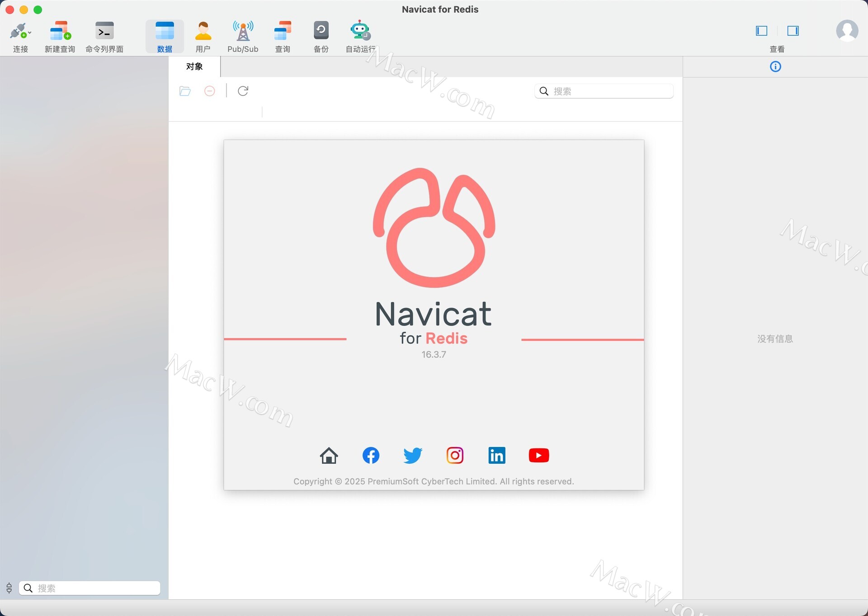Focus the sidebar search field
The height and width of the screenshot is (616, 868).
[90, 588]
